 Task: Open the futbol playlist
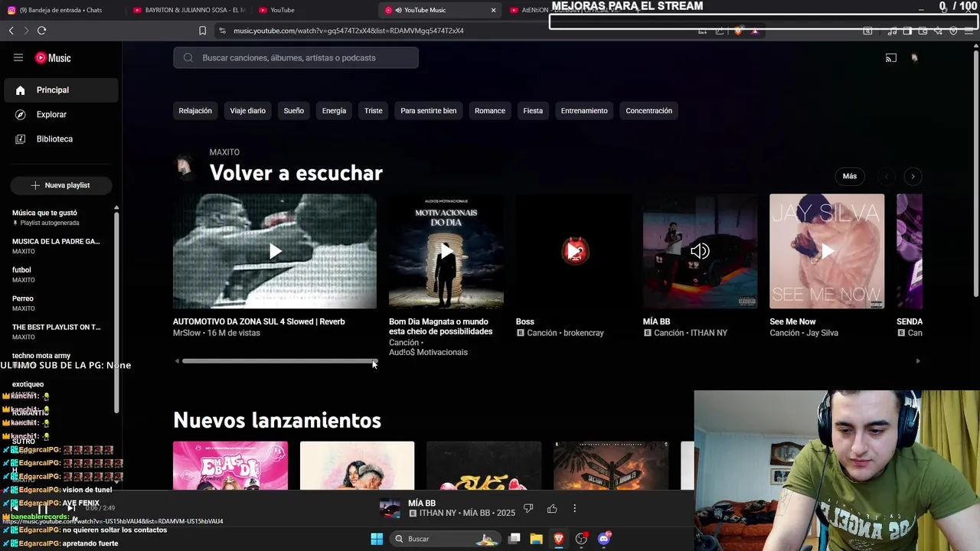[57, 275]
